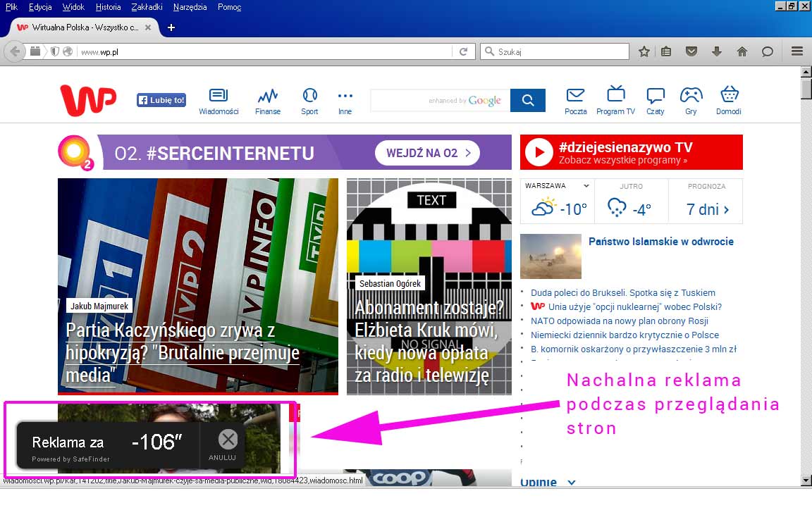Click the browser address bar

(x=265, y=51)
